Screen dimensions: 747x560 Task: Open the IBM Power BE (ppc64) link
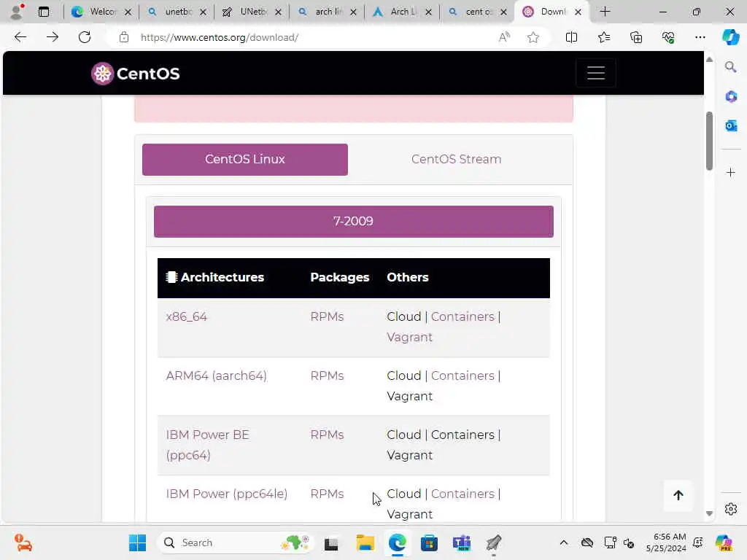pyautogui.click(x=208, y=445)
